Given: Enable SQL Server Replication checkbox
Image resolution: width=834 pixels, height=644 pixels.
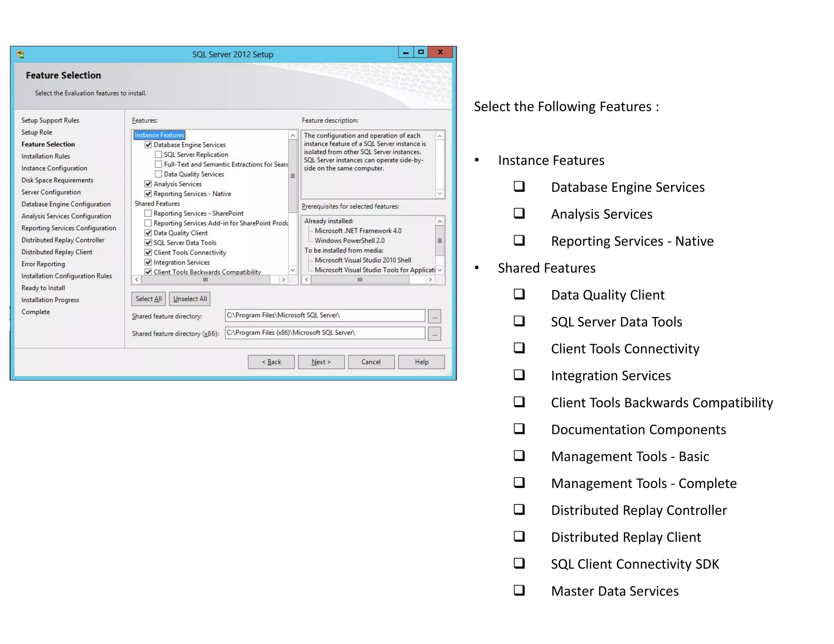Looking at the screenshot, I should [158, 155].
